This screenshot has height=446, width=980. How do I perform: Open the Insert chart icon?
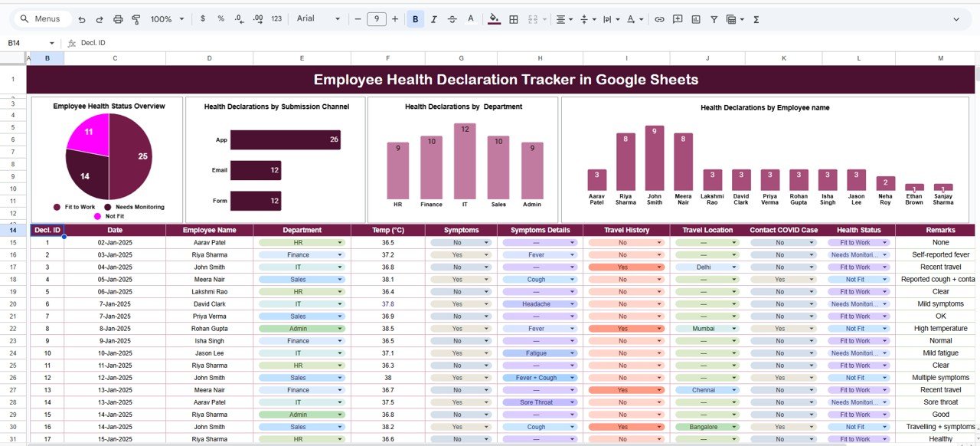pos(695,19)
